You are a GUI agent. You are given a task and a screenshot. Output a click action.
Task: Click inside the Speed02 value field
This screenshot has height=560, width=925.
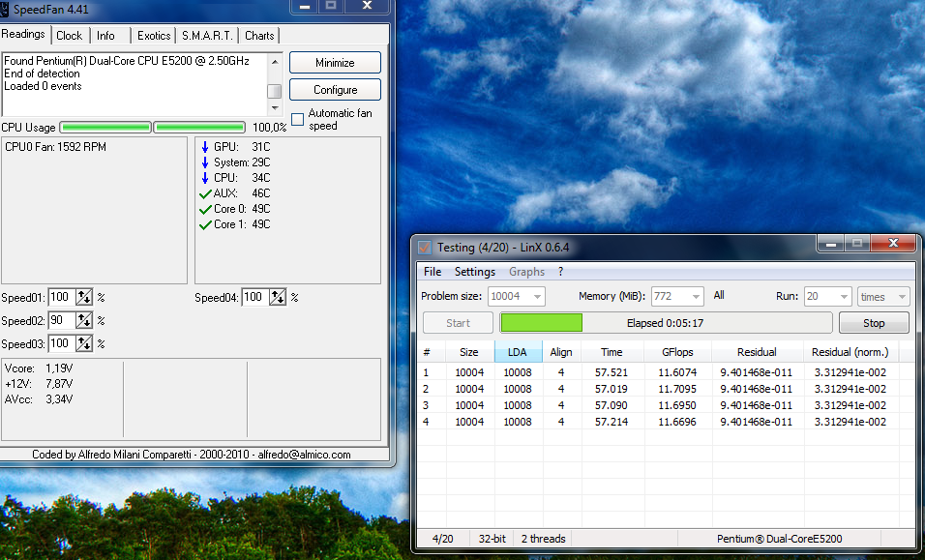[x=60, y=320]
